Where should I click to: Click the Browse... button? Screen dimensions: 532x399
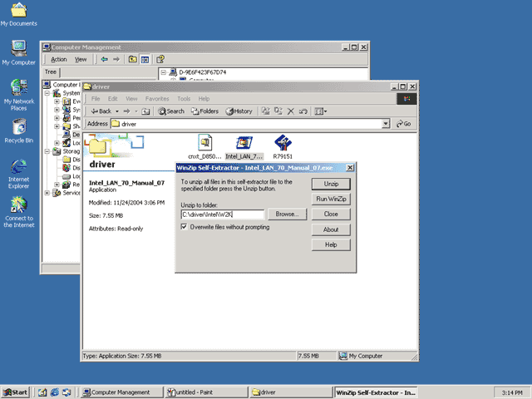click(x=287, y=214)
